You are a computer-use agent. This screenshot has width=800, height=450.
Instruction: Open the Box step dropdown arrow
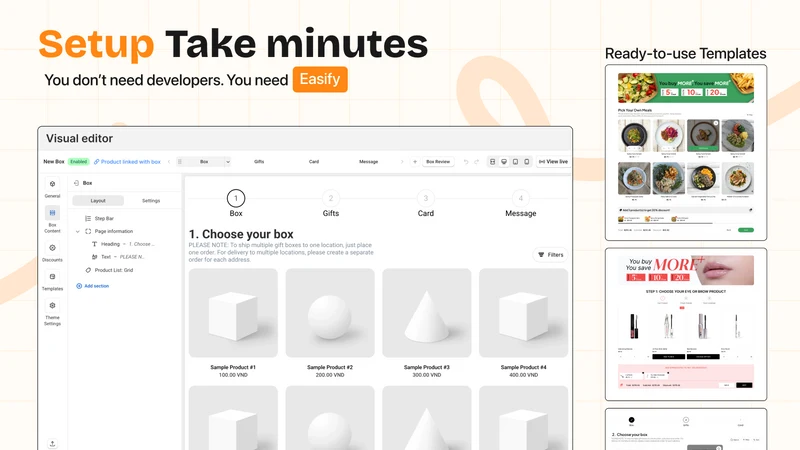coord(228,162)
